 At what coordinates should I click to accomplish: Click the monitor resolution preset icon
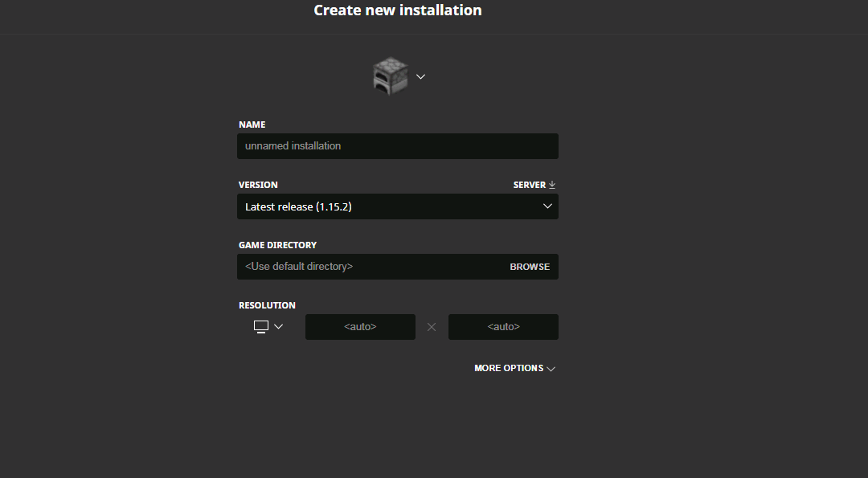pyautogui.click(x=261, y=327)
